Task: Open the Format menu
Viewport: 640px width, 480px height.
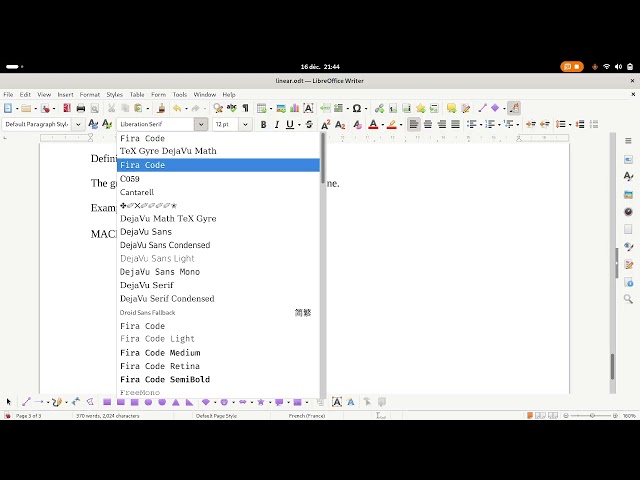Action: point(90,94)
